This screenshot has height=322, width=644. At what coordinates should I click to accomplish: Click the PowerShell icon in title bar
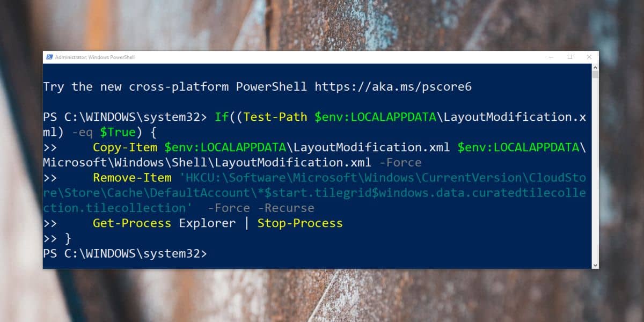click(x=49, y=57)
